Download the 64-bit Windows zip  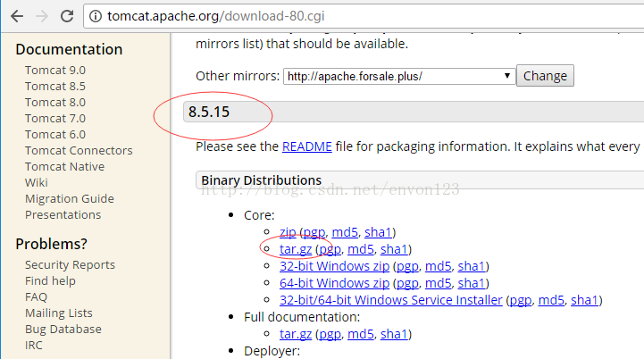334,283
